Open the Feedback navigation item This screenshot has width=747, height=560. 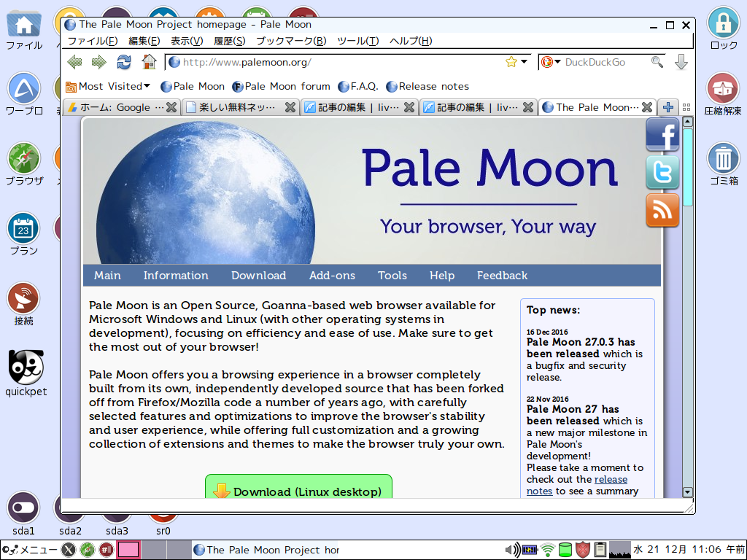pyautogui.click(x=502, y=275)
